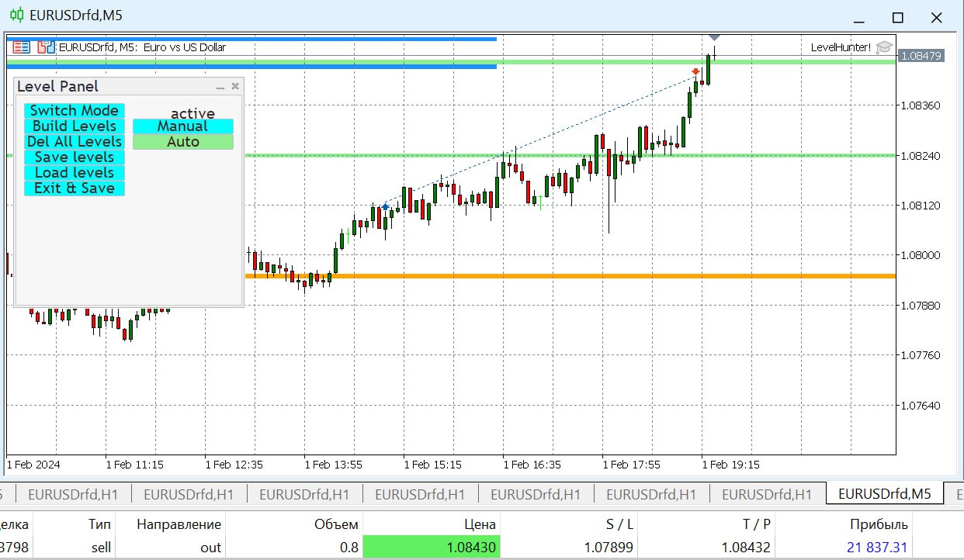Open the Depth of Market icon

pos(46,47)
